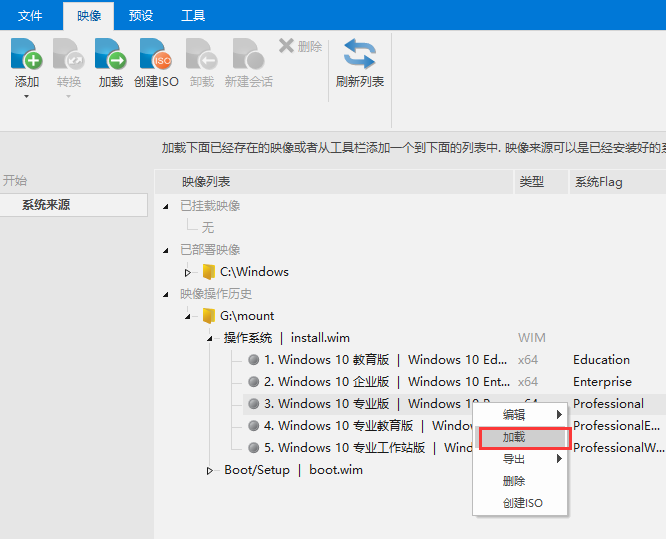Click the 映像列表 column header
The width and height of the screenshot is (666, 539).
coord(334,182)
